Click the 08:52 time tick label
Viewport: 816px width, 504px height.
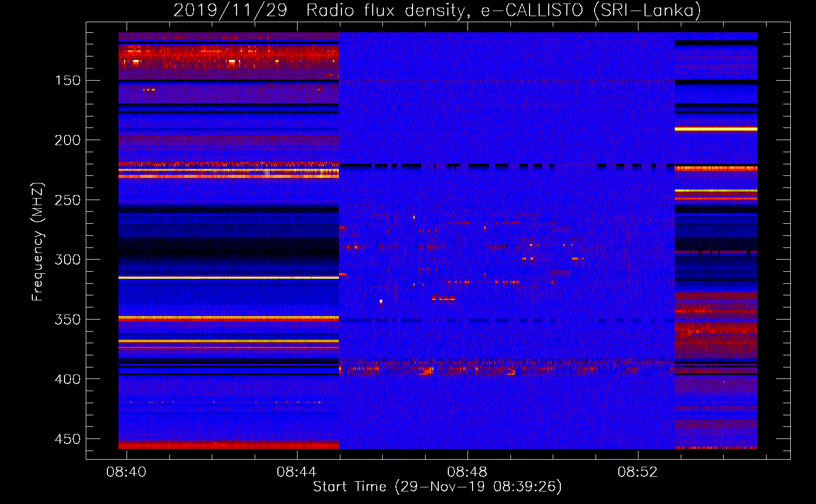pos(638,472)
